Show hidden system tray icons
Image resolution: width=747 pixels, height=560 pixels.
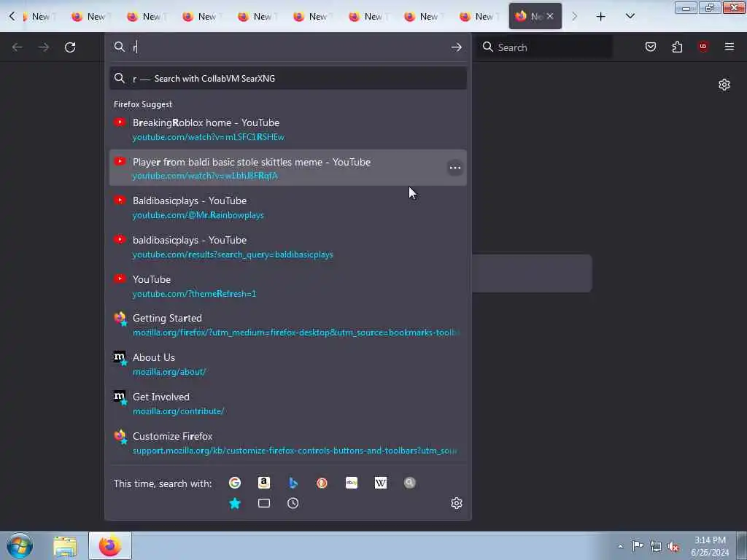pos(620,546)
